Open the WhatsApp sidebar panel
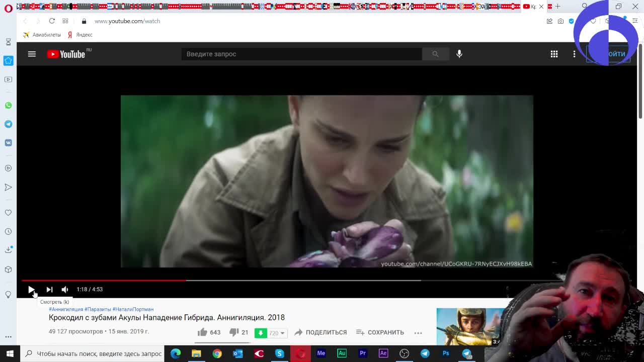The image size is (644, 362). point(8,106)
